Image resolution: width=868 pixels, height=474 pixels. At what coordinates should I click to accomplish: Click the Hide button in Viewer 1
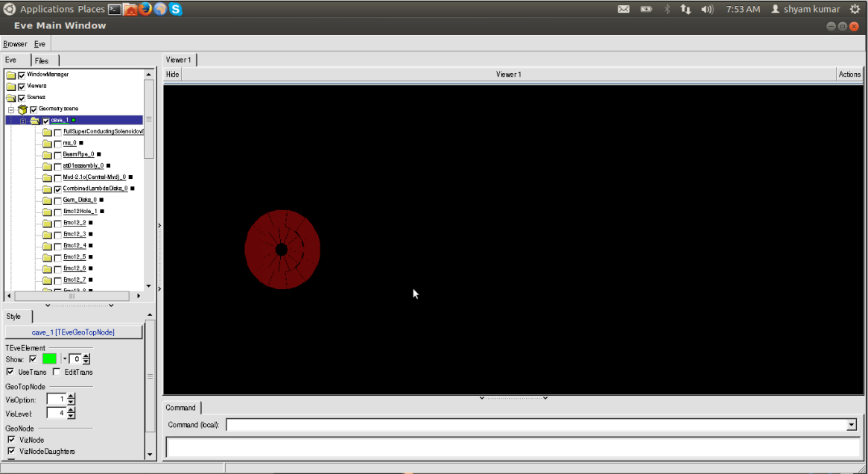(172, 75)
